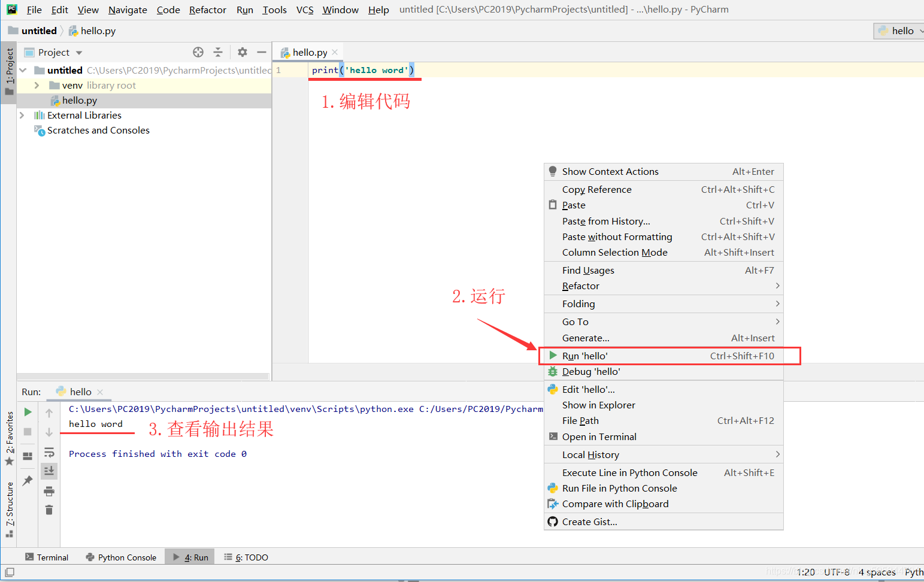Choose Create Gist...
This screenshot has width=924, height=582.
664,522
